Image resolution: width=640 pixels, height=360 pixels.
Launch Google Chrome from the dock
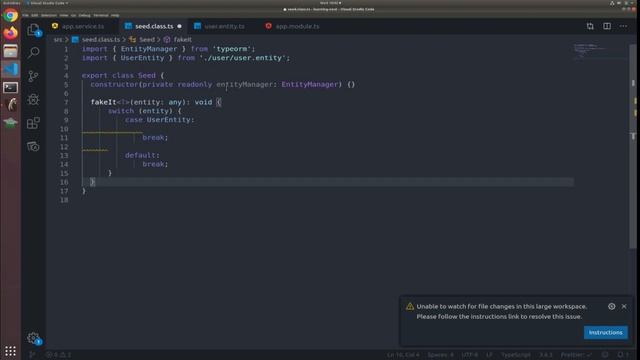11,16
